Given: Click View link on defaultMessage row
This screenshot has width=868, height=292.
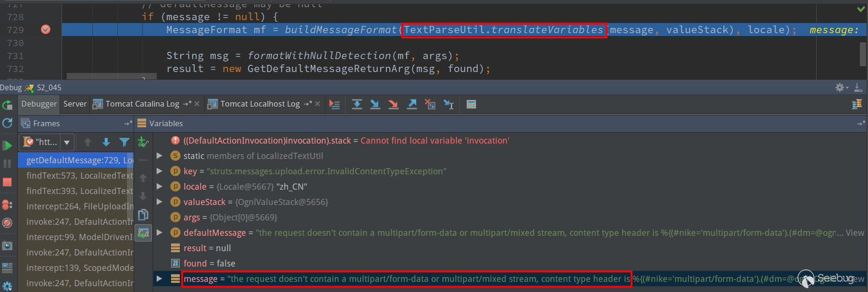Looking at the screenshot, I should 855,233.
